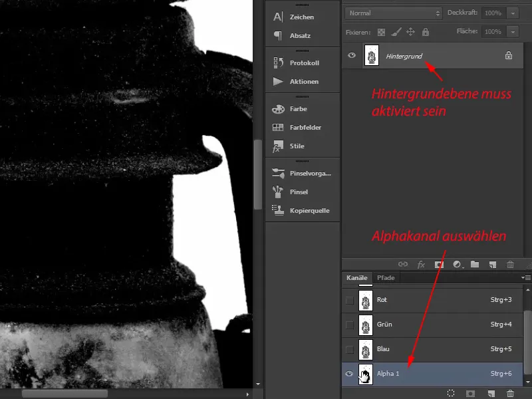532x399 pixels.
Task: Select the Alpha 1 channel name
Action: pos(388,374)
